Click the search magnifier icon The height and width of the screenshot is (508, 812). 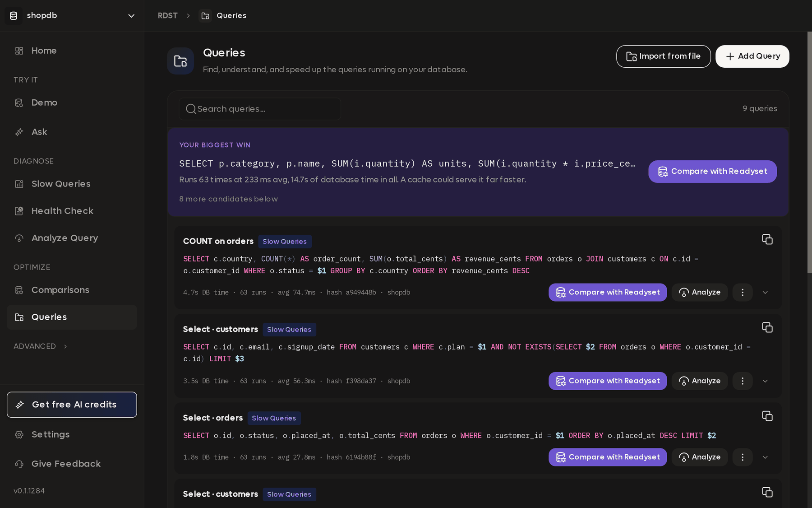click(x=191, y=109)
